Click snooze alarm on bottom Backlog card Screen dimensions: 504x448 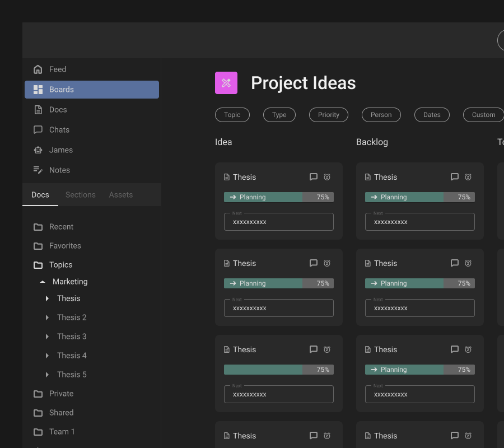(468, 436)
